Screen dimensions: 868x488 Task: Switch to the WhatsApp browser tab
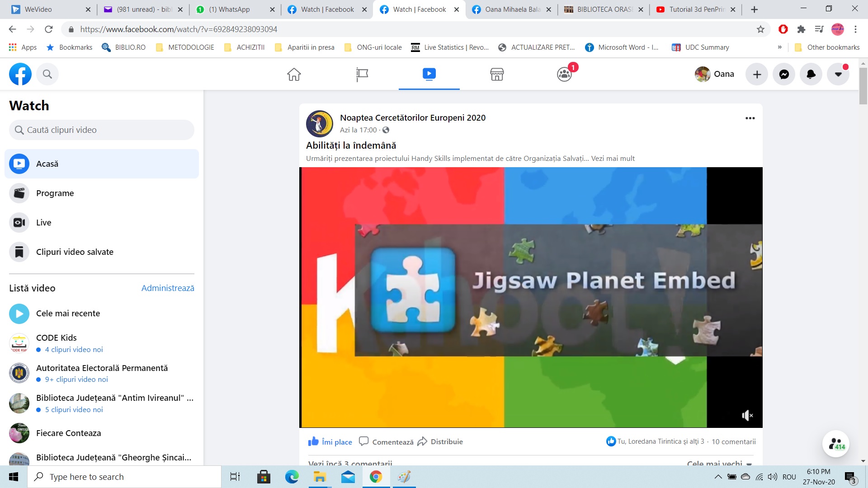tap(229, 9)
